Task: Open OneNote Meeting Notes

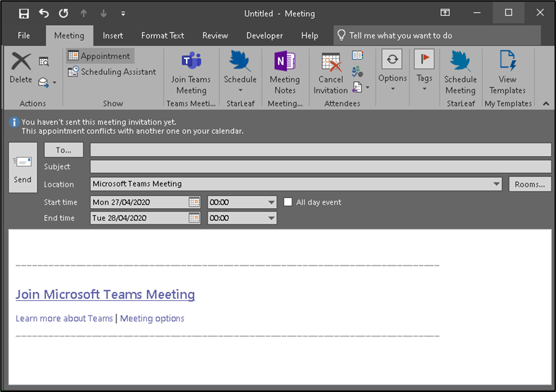Action: (x=285, y=73)
